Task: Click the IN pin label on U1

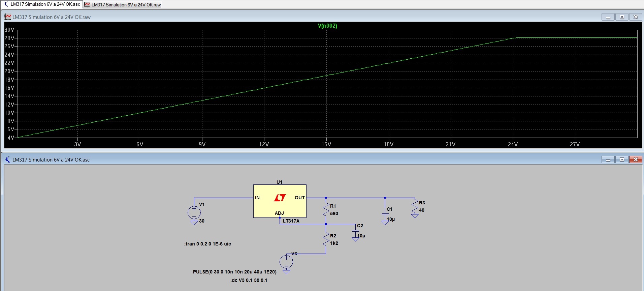Action: pos(257,198)
